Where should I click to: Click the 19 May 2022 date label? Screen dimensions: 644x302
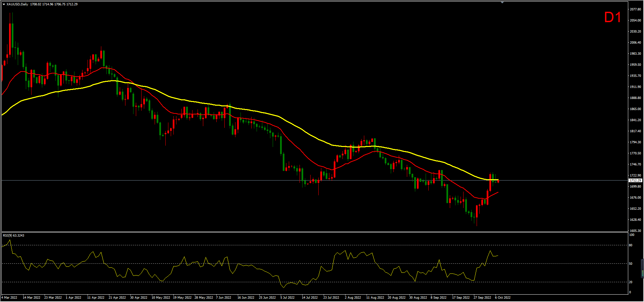click(182, 298)
